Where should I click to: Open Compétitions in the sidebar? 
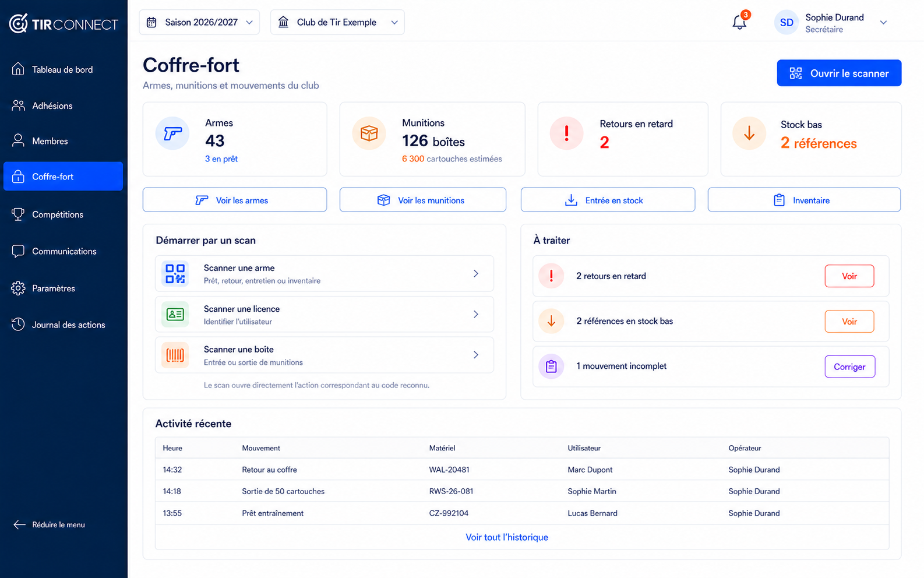[x=63, y=214]
